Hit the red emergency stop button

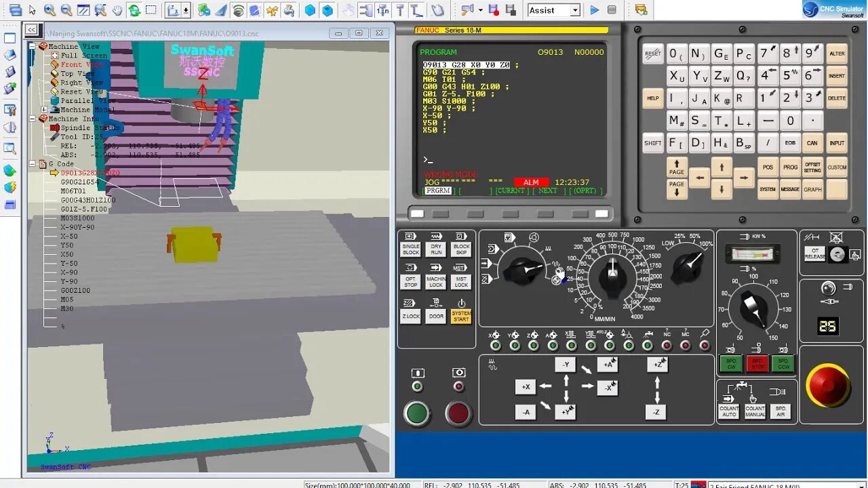828,385
